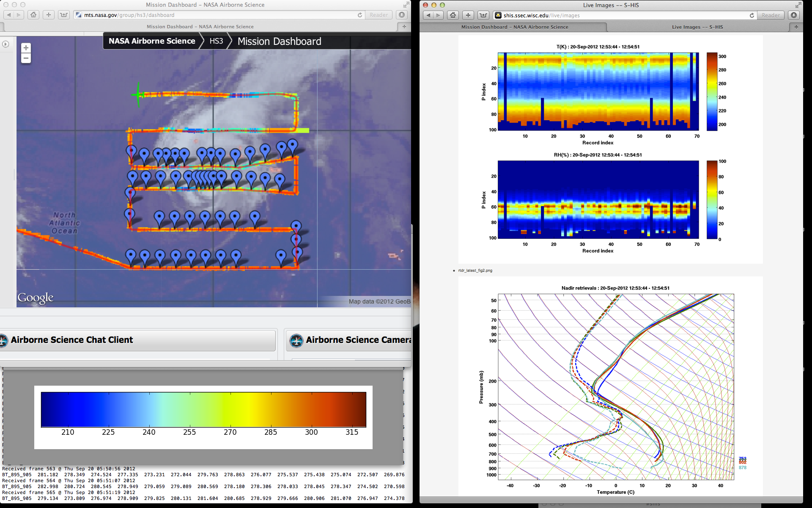Expand the Airborne Science Chat Client panel

tap(72, 340)
